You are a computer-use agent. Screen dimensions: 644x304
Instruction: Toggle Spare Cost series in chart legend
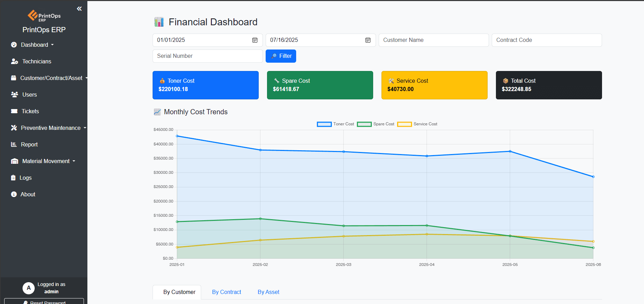pyautogui.click(x=376, y=124)
